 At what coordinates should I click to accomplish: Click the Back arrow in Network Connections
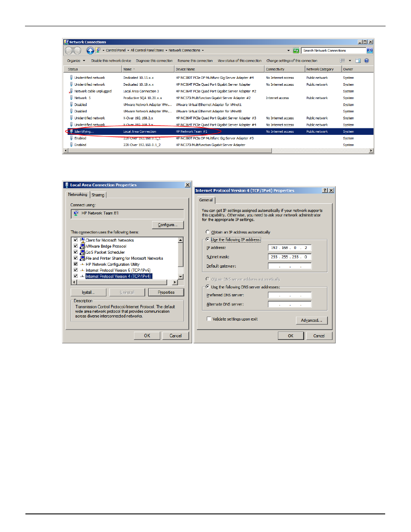point(69,51)
